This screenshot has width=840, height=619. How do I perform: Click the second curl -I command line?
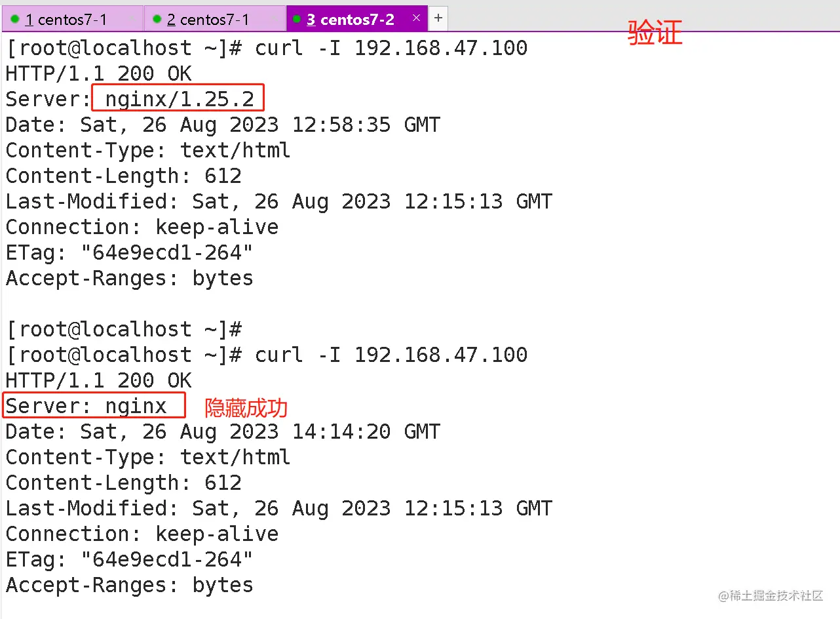click(266, 355)
